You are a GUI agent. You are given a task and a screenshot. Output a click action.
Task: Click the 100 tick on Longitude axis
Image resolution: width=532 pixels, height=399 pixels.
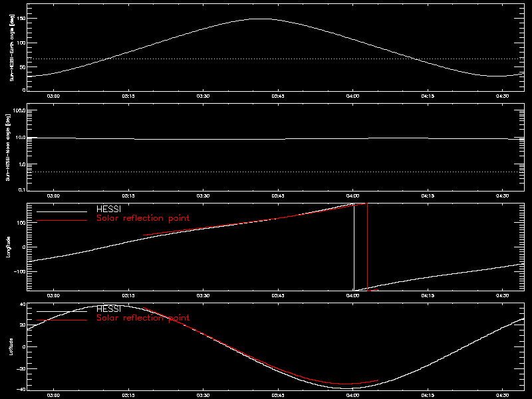click(x=21, y=223)
